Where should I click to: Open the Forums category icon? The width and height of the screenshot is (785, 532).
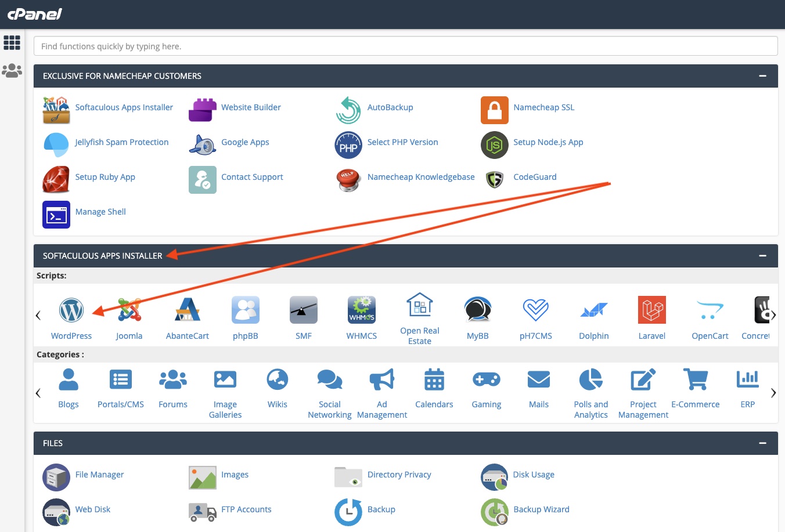(173, 379)
